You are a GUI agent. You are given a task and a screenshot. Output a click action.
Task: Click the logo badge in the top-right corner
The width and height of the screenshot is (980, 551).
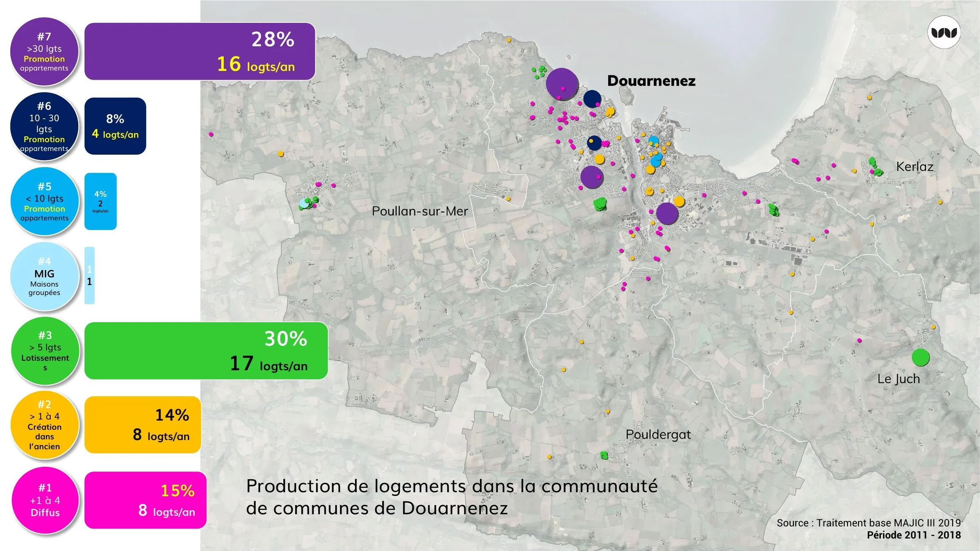point(944,32)
